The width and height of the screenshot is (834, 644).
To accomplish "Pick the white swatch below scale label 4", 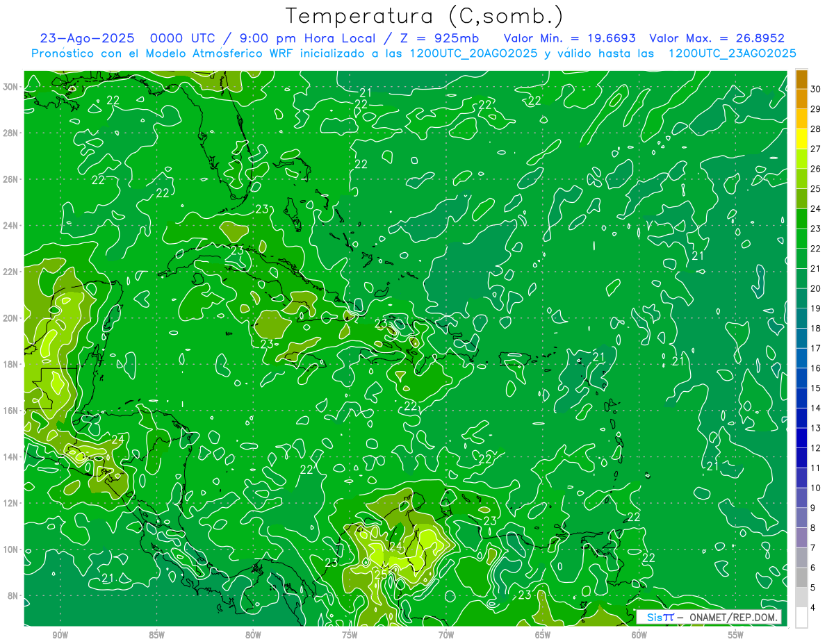I will point(801,617).
